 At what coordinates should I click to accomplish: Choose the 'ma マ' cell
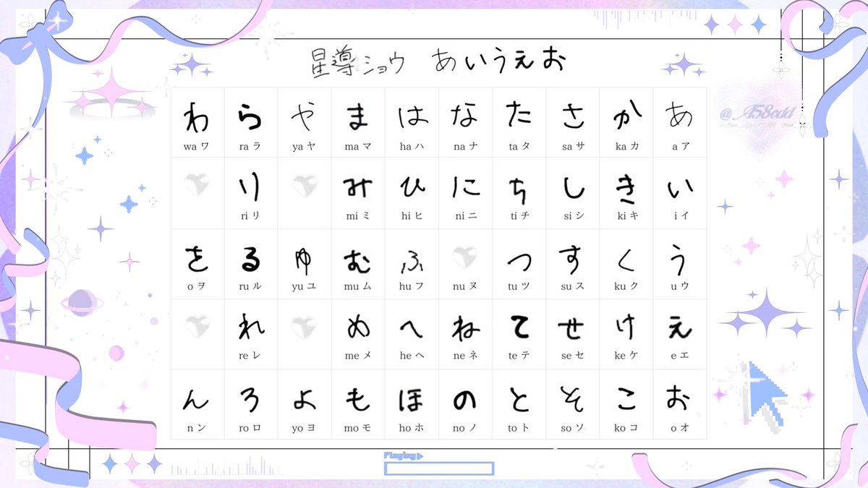(358, 122)
